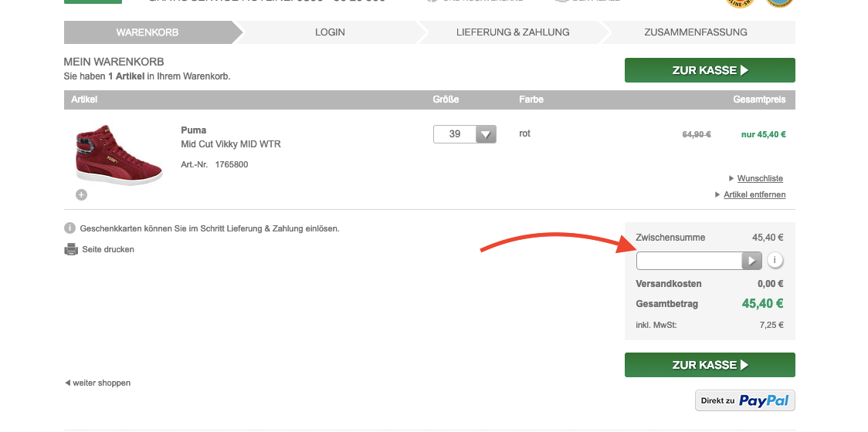Click product name Mid Cut Vikky MID WTR
Image resolution: width=868 pixels, height=432 pixels.
pyautogui.click(x=231, y=144)
